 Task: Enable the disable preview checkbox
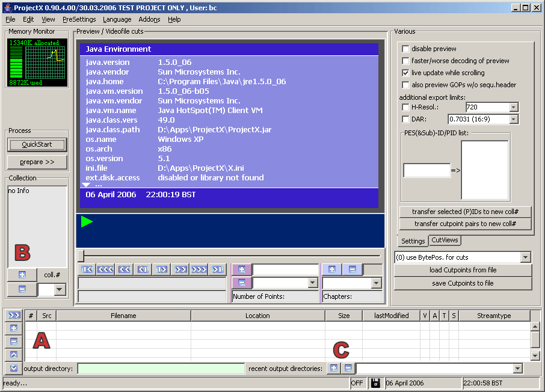tap(406, 49)
